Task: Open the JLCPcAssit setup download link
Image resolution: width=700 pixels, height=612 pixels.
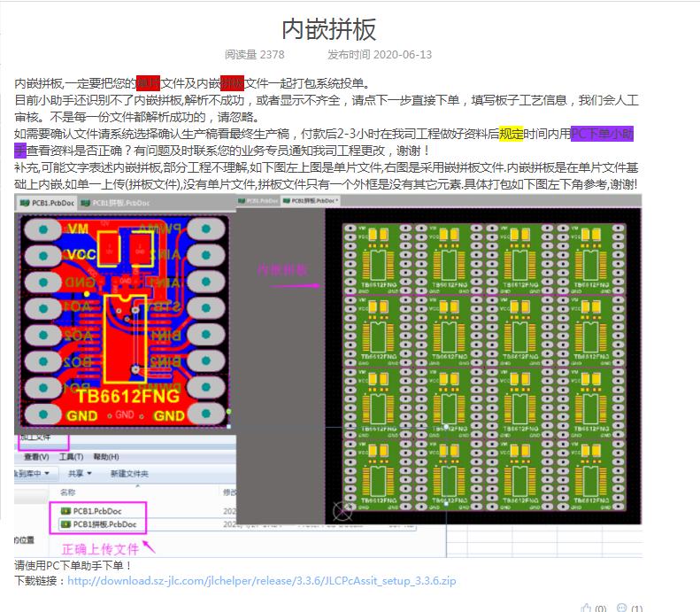Action: pyautogui.click(x=261, y=581)
